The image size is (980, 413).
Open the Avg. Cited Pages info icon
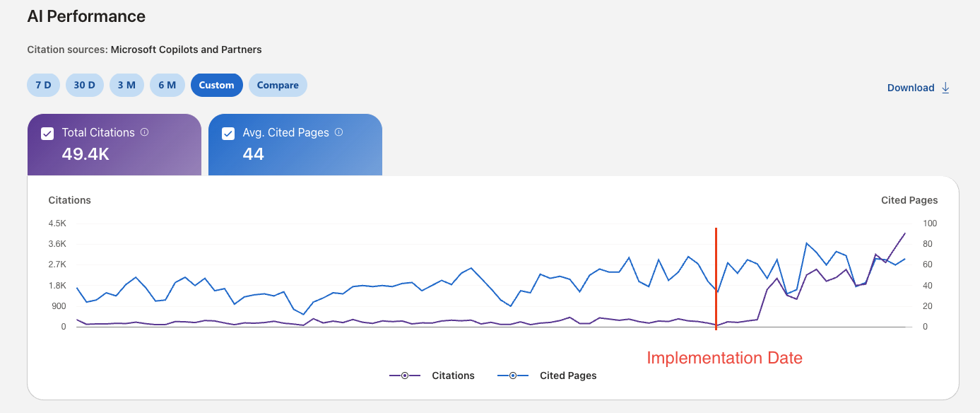point(338,132)
